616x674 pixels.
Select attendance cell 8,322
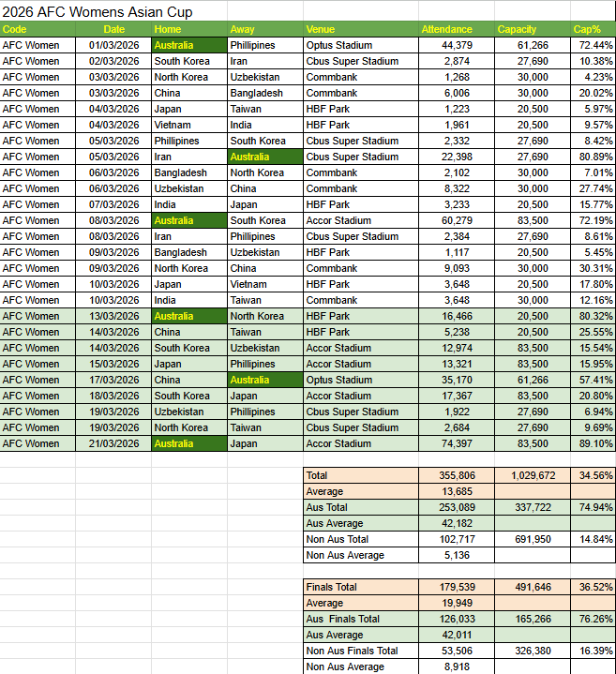click(457, 188)
